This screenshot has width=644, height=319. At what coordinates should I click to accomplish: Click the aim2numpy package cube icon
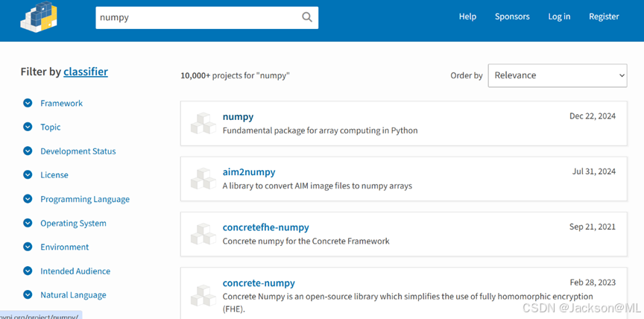click(203, 179)
